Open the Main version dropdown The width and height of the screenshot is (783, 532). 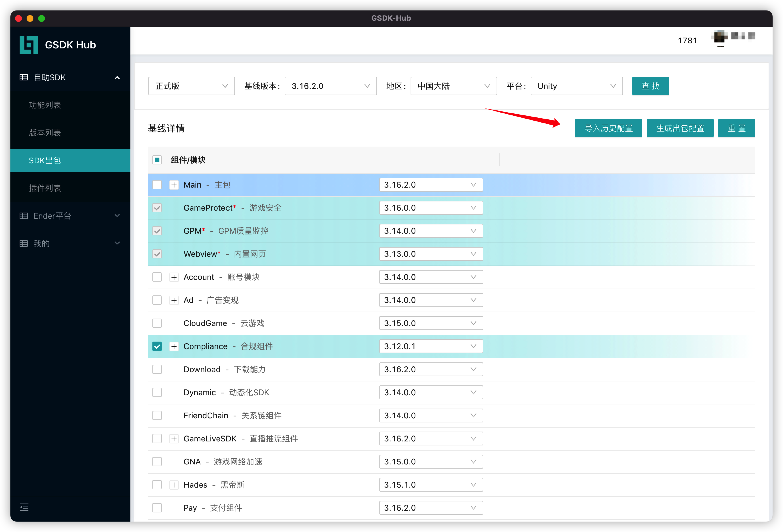point(431,184)
